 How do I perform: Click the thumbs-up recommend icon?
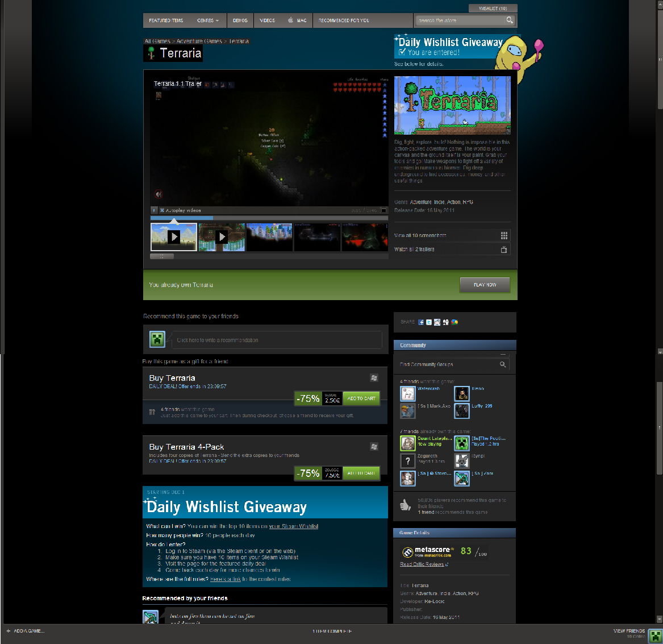(406, 505)
